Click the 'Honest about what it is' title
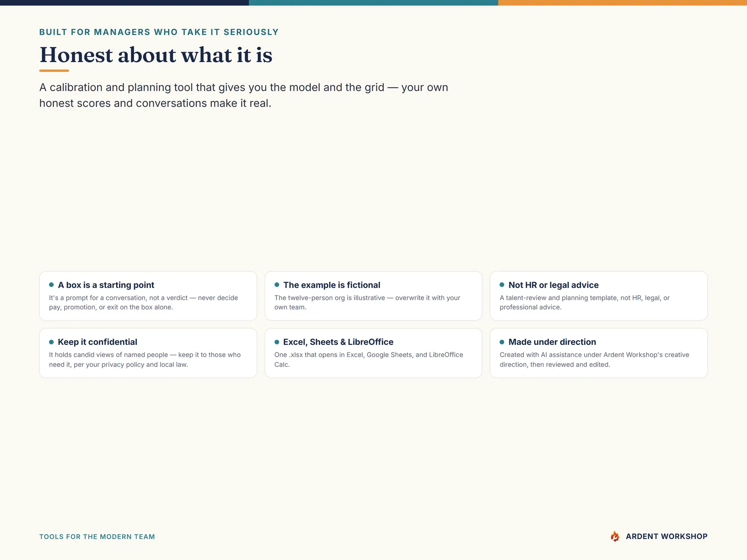 (x=156, y=55)
